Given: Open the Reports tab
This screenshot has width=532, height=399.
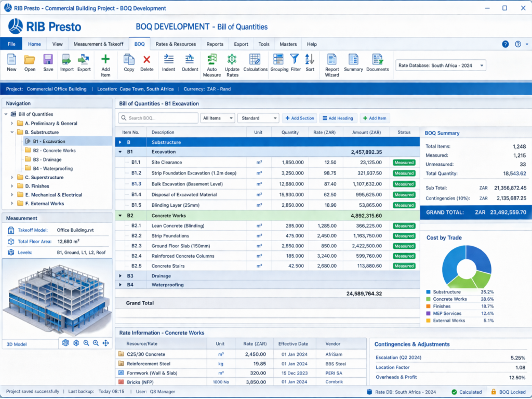Looking at the screenshot, I should click(215, 44).
